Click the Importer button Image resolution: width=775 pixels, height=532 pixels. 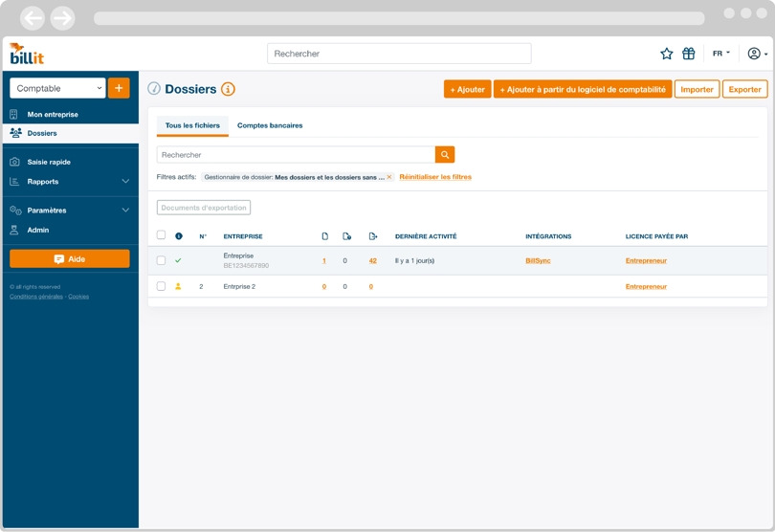697,89
